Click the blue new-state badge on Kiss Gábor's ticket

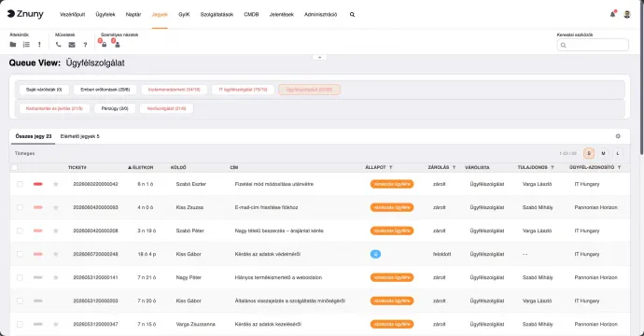point(375,254)
